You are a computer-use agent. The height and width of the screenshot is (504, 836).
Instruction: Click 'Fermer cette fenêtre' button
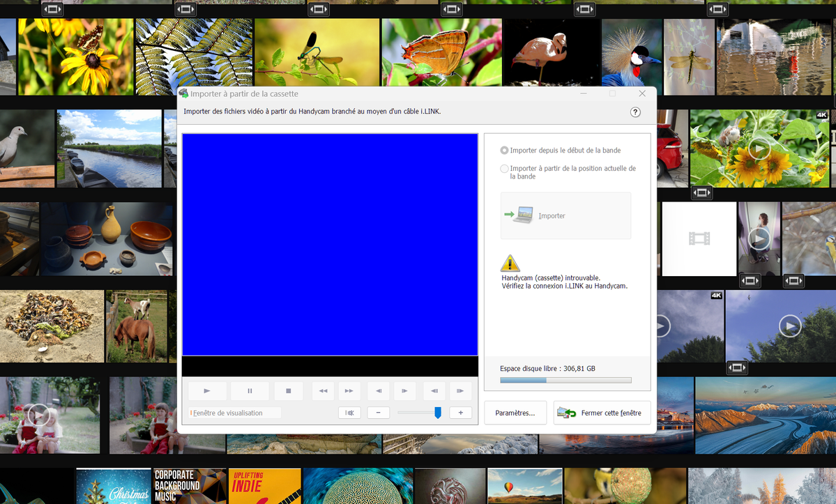(602, 413)
